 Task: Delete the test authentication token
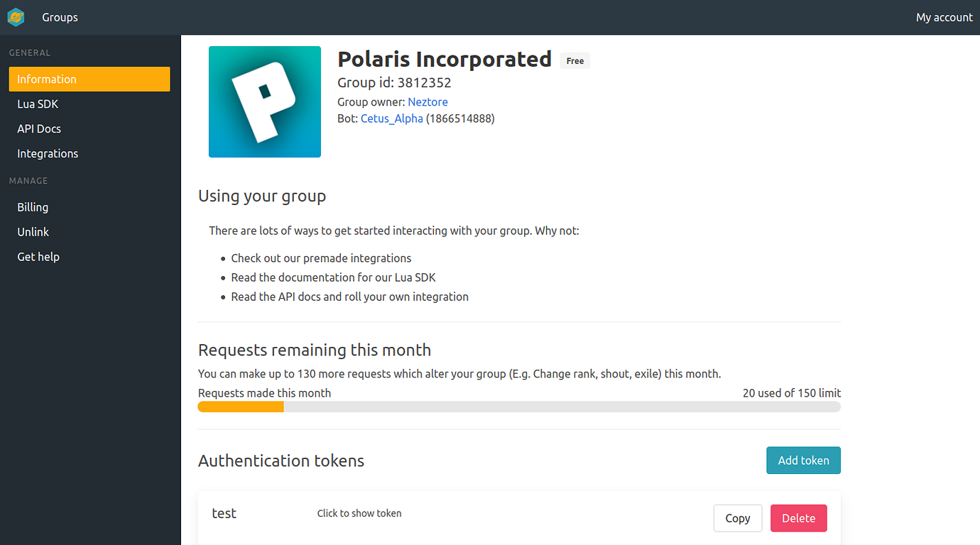pyautogui.click(x=798, y=518)
